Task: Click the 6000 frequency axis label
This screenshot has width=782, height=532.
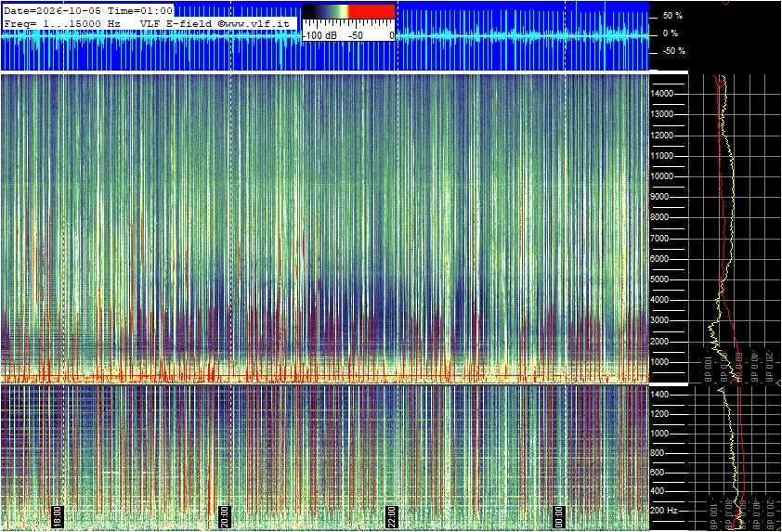Action: tap(659, 259)
